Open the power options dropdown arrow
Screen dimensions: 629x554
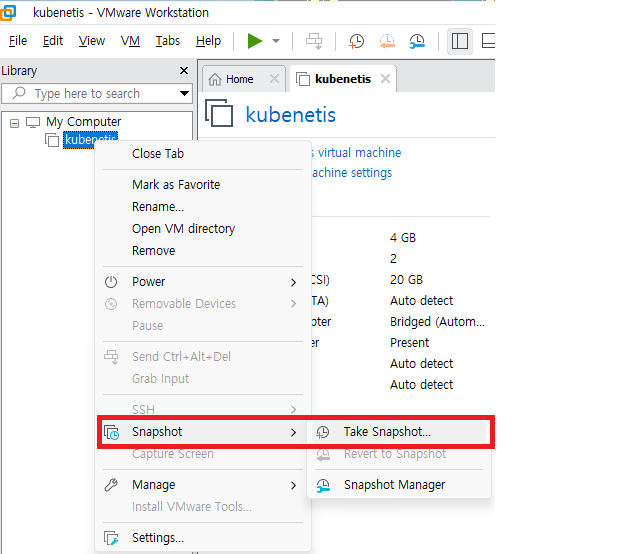click(276, 41)
